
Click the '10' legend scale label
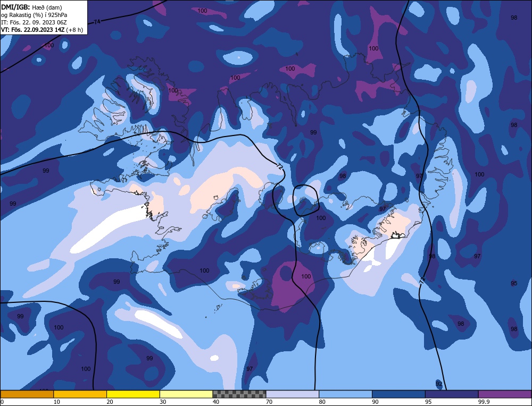[57, 402]
